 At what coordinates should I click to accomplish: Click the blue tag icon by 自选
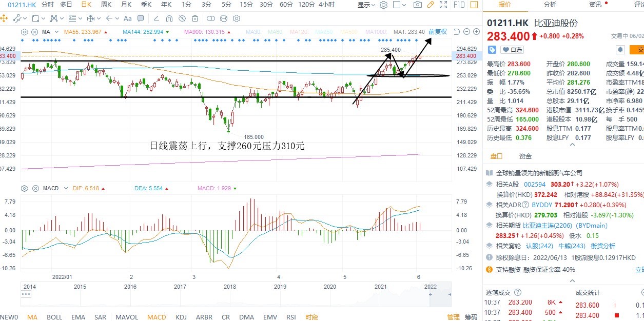(x=492, y=50)
